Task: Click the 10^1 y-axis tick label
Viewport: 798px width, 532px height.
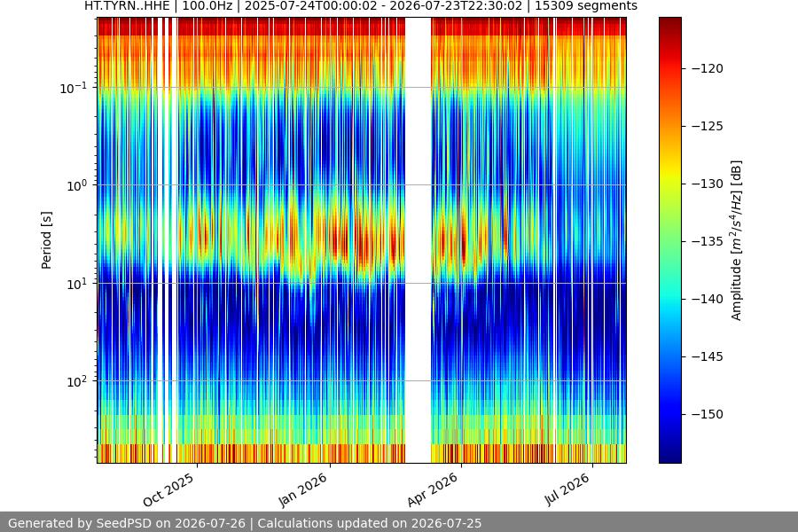Action: point(77,284)
